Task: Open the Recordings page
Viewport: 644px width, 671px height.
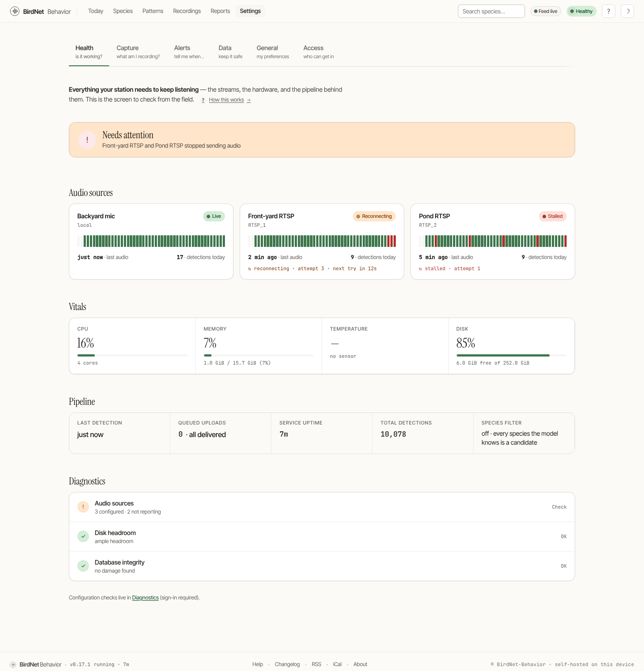Action: click(187, 11)
